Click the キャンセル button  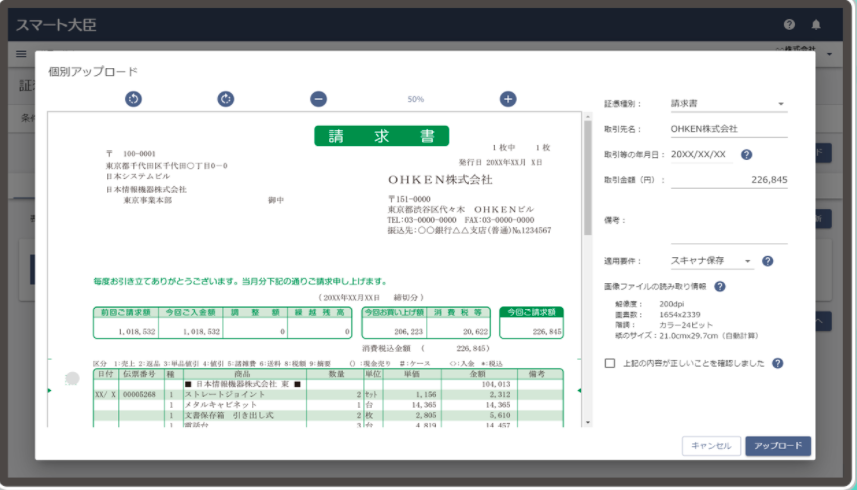pyautogui.click(x=711, y=446)
